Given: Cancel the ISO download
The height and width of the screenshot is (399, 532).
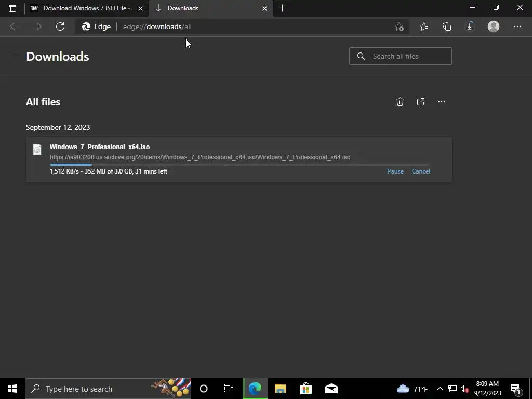Looking at the screenshot, I should pos(421,171).
